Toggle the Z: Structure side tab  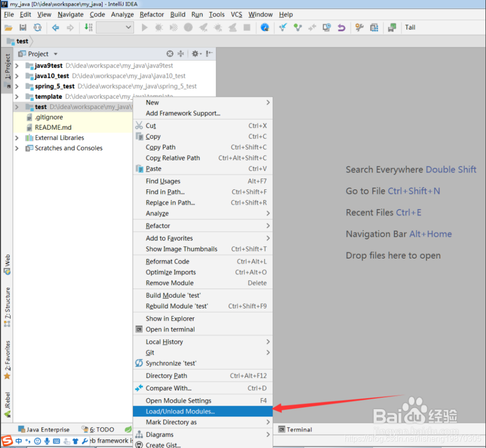click(7, 307)
